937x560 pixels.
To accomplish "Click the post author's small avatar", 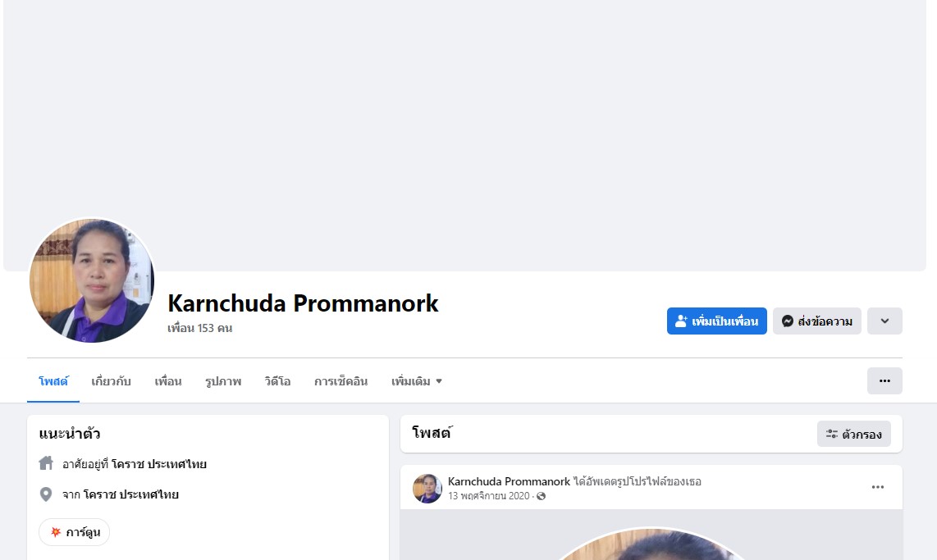I will (427, 489).
